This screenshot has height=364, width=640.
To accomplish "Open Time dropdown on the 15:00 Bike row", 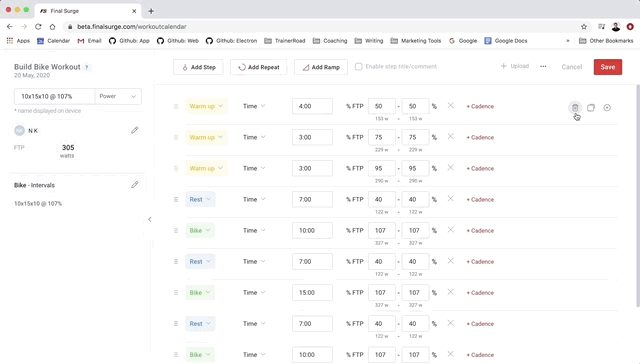I will [254, 293].
